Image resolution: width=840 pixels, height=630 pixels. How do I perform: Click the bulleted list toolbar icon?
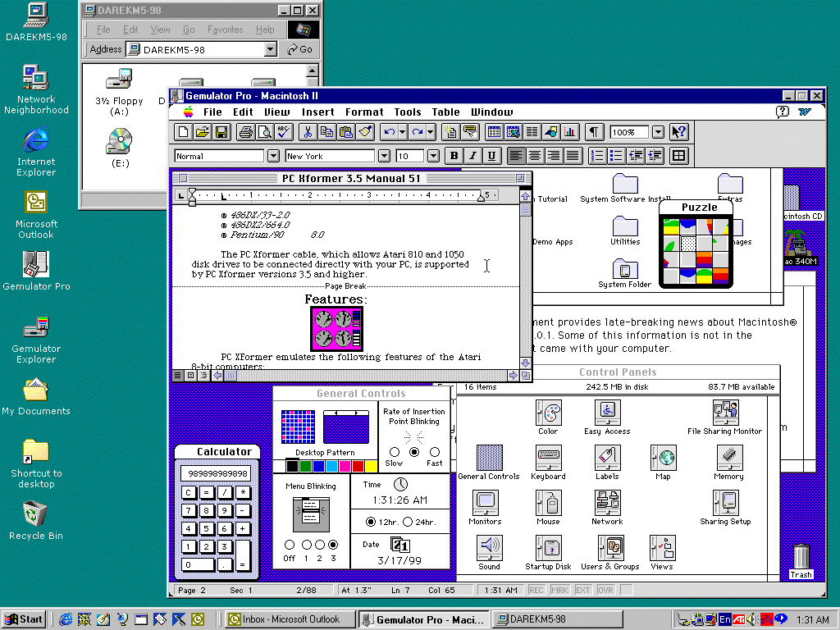coord(616,156)
